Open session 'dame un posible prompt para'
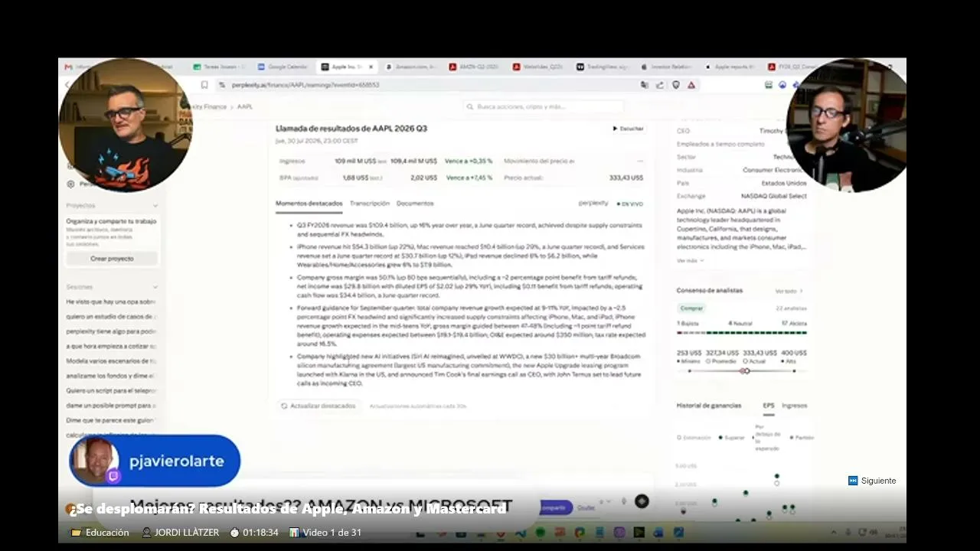 pyautogui.click(x=111, y=405)
